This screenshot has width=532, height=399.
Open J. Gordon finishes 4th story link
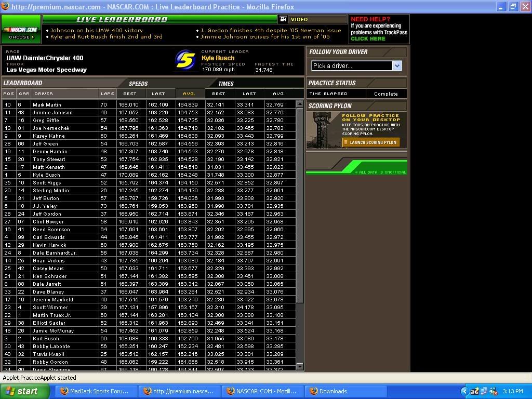(x=270, y=30)
